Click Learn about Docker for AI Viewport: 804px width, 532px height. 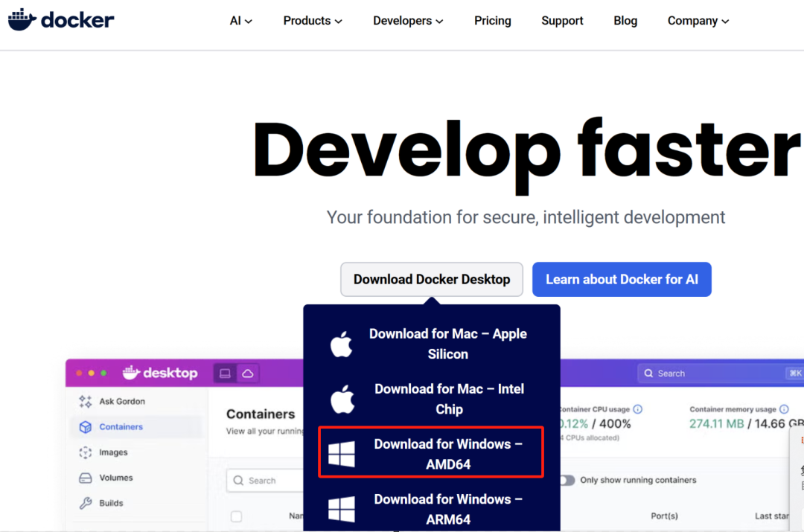[622, 279]
